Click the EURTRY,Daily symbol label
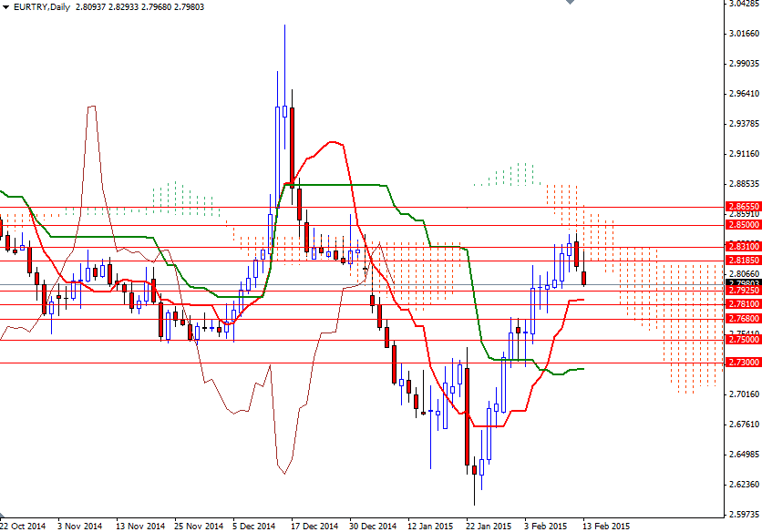762x532 pixels. click(x=40, y=7)
